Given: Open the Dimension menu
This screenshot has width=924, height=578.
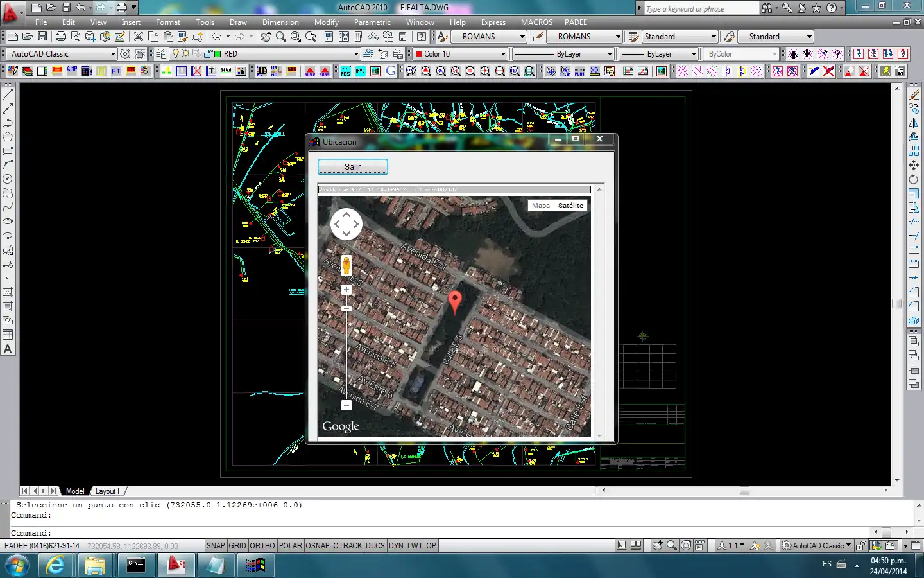Looking at the screenshot, I should [x=280, y=22].
